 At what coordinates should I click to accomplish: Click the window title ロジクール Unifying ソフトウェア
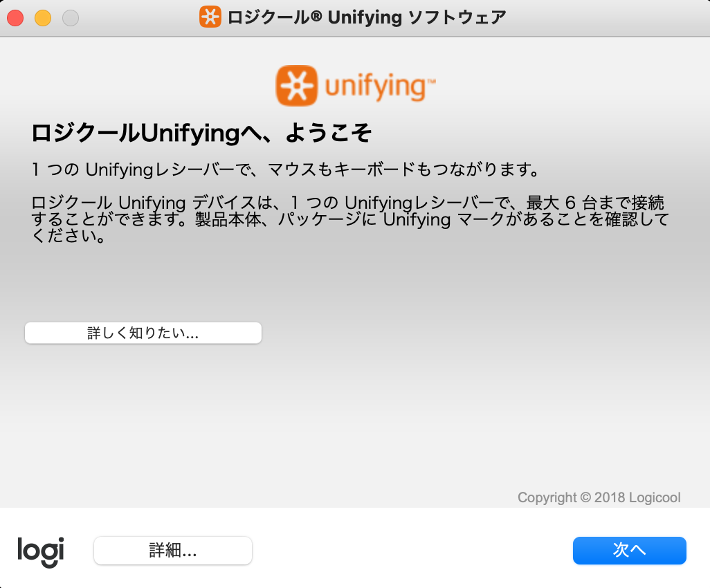367,17
